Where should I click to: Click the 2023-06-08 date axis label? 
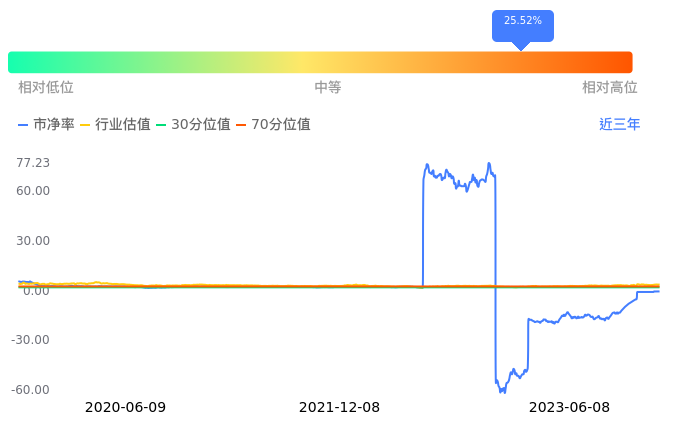point(569,408)
